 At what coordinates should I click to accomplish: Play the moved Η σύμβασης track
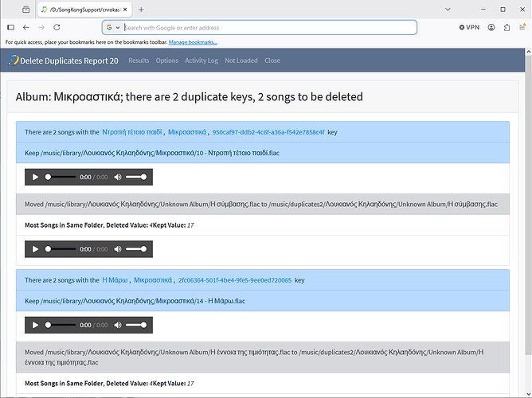point(35,249)
